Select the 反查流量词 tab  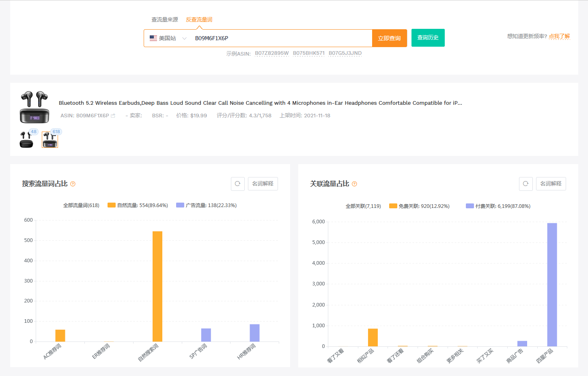[x=199, y=19]
